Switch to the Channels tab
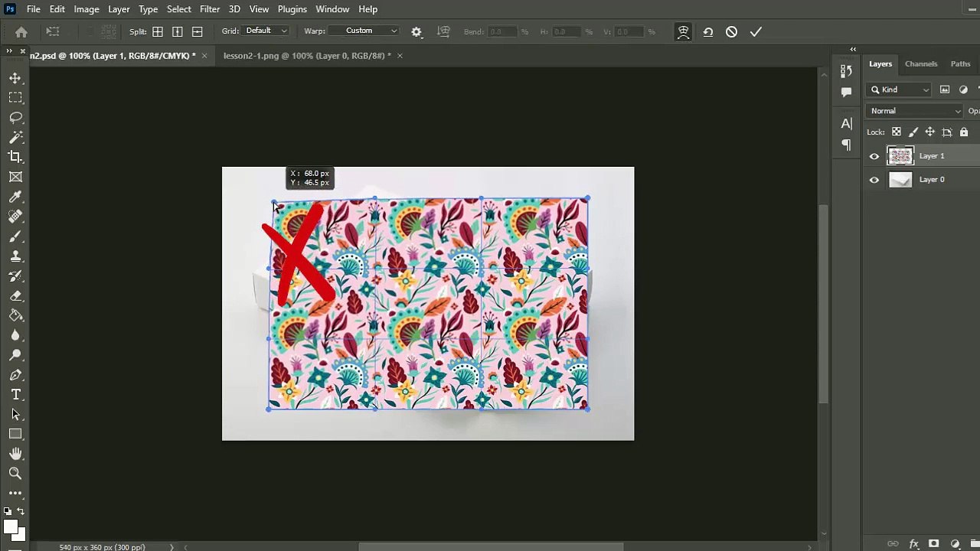This screenshot has height=551, width=980. (x=921, y=64)
